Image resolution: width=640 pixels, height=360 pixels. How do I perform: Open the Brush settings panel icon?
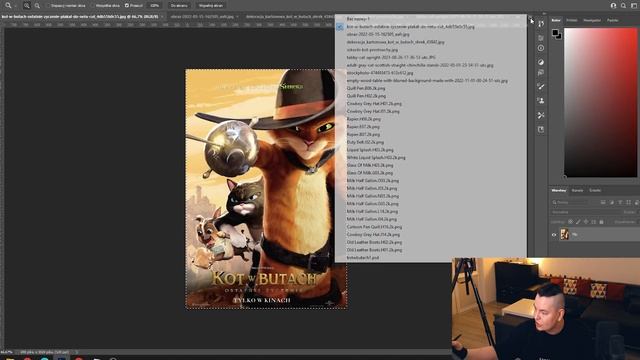coord(541,87)
